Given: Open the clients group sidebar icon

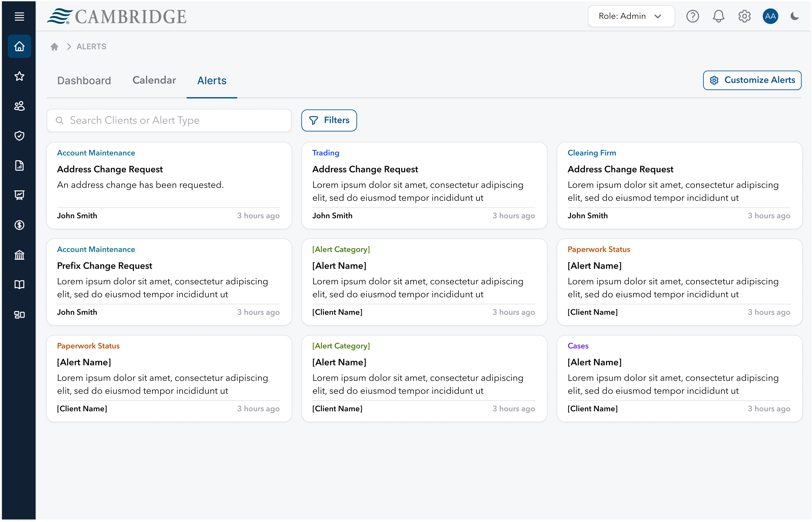Looking at the screenshot, I should 19,106.
